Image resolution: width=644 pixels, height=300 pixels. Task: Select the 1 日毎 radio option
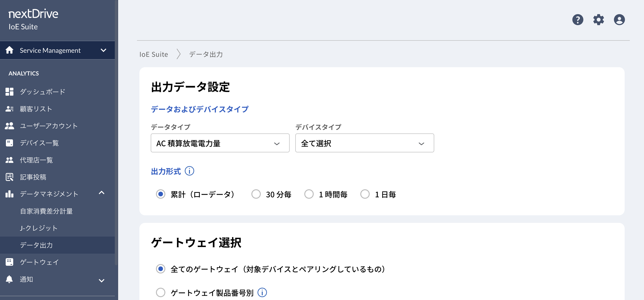(365, 194)
